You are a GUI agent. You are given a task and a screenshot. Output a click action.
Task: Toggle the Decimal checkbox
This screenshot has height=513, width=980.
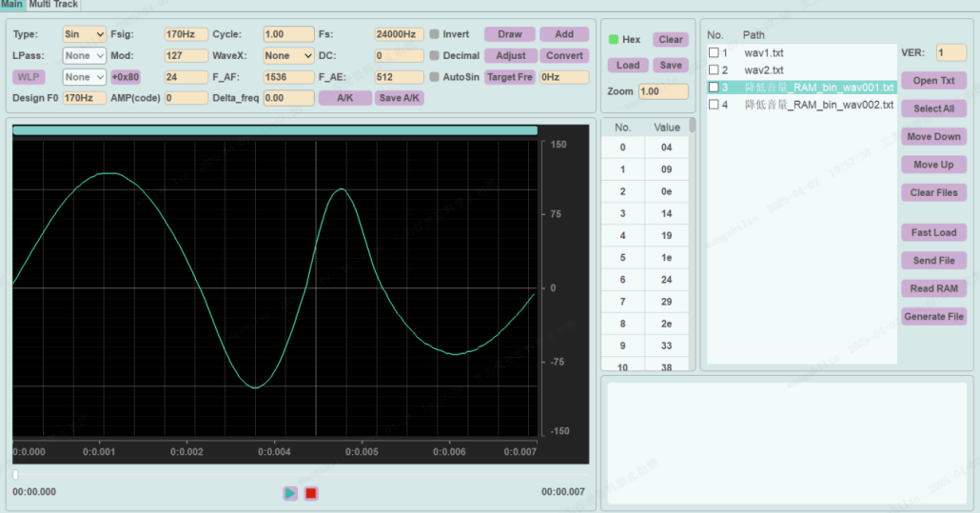tap(435, 55)
